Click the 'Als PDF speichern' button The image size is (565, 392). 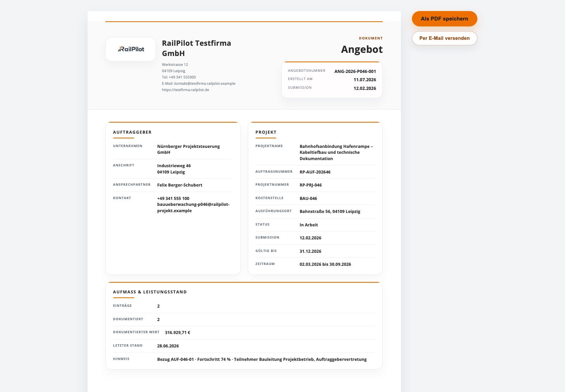[x=444, y=19]
